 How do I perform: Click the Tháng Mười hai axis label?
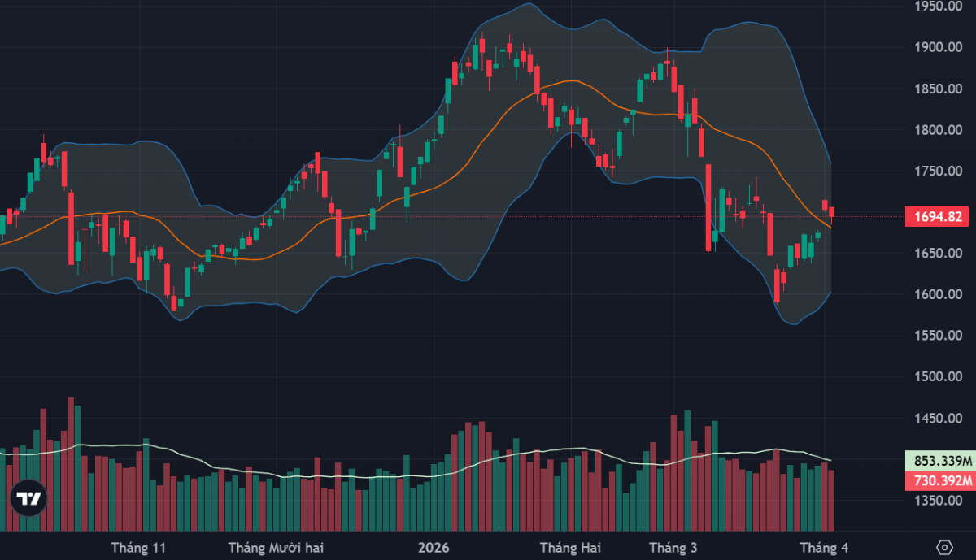276,548
